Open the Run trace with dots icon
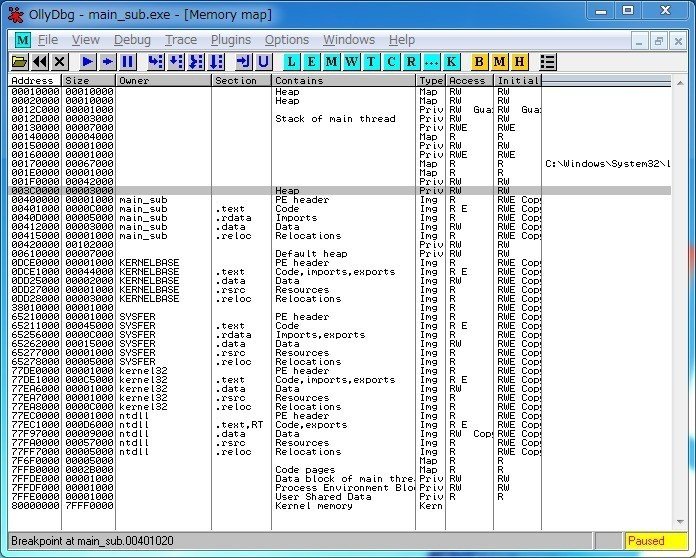Screen dimensions: 696x558 coord(431,62)
